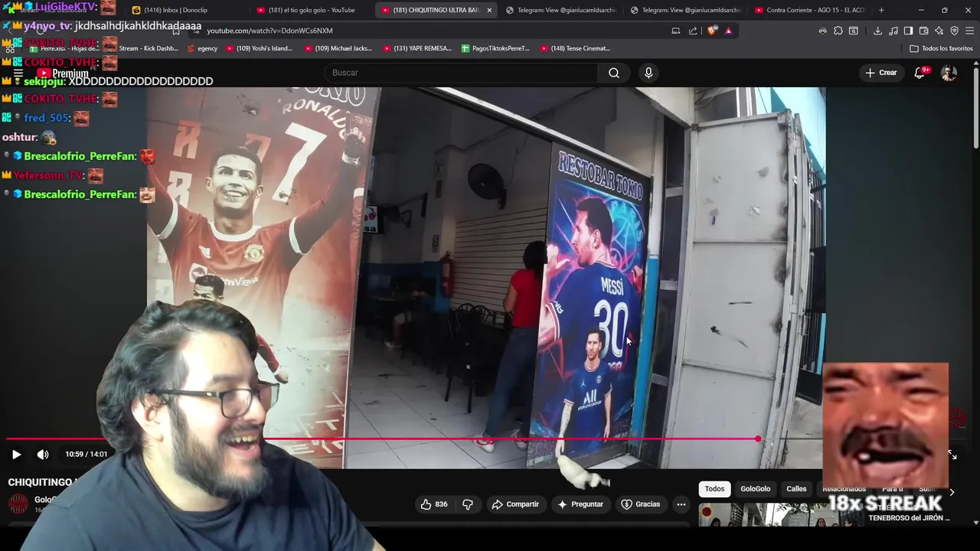Open YouTube notifications bell

tap(920, 73)
